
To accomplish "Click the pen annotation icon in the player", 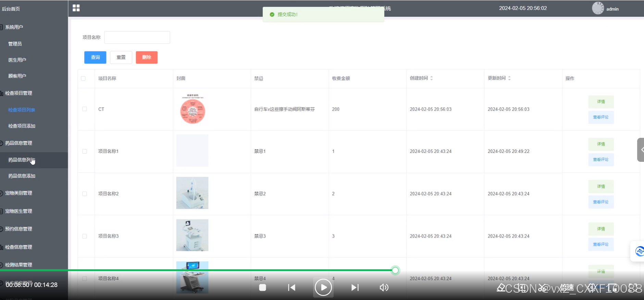I will pos(501,287).
